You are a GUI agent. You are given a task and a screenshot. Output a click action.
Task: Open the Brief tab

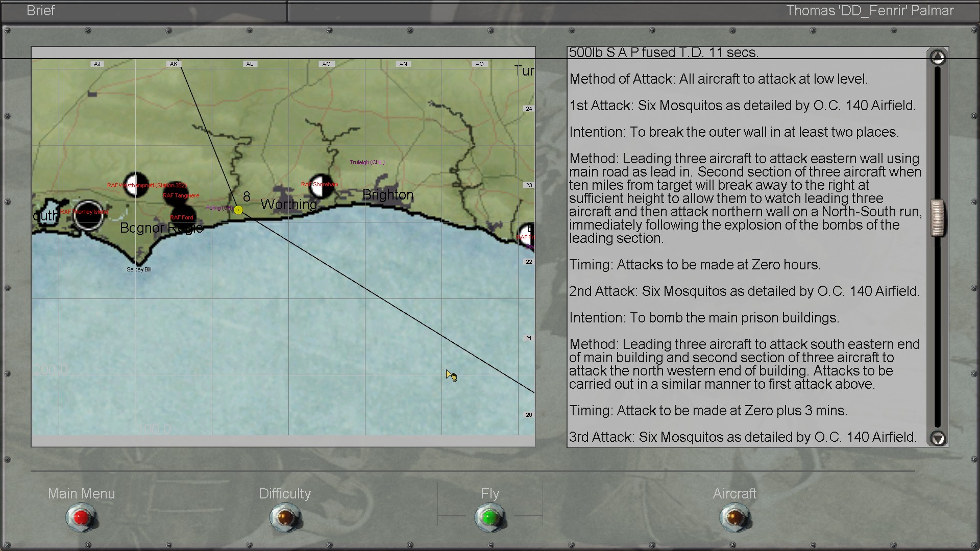pos(41,11)
